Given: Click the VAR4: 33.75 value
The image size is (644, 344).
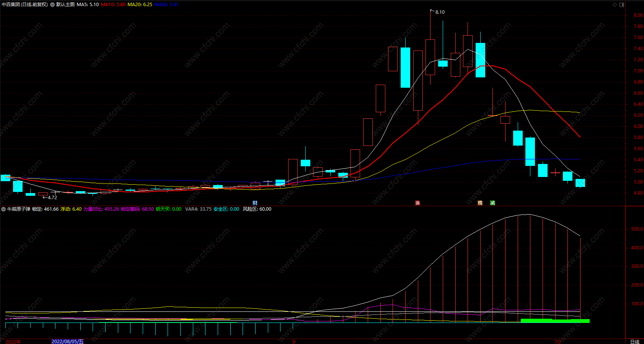Looking at the screenshot, I should coord(198,209).
